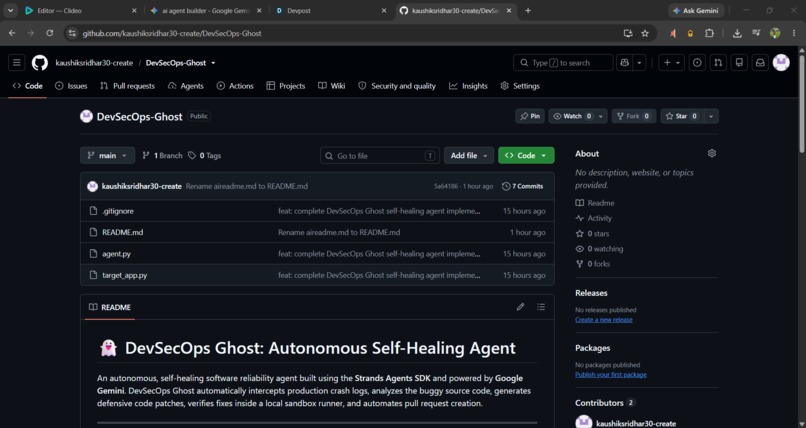Screen dimensions: 806x428
Task: Expand the Copilot dropdown arrow in header
Action: click(639, 63)
